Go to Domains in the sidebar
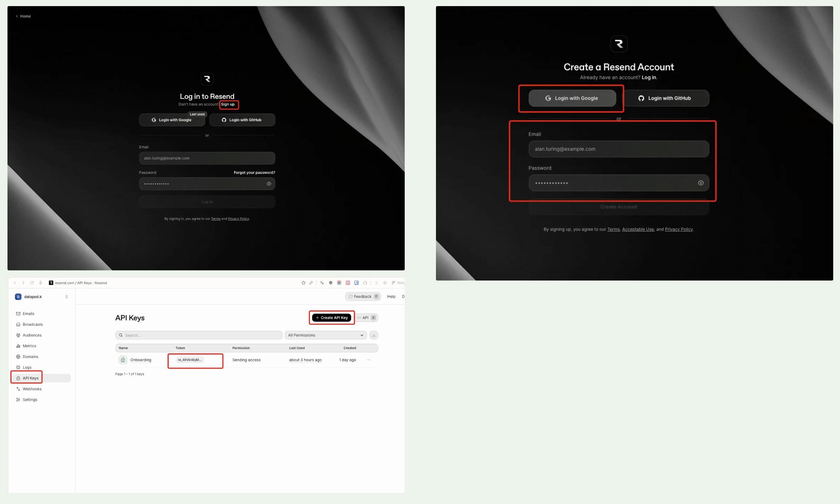 [x=30, y=357]
